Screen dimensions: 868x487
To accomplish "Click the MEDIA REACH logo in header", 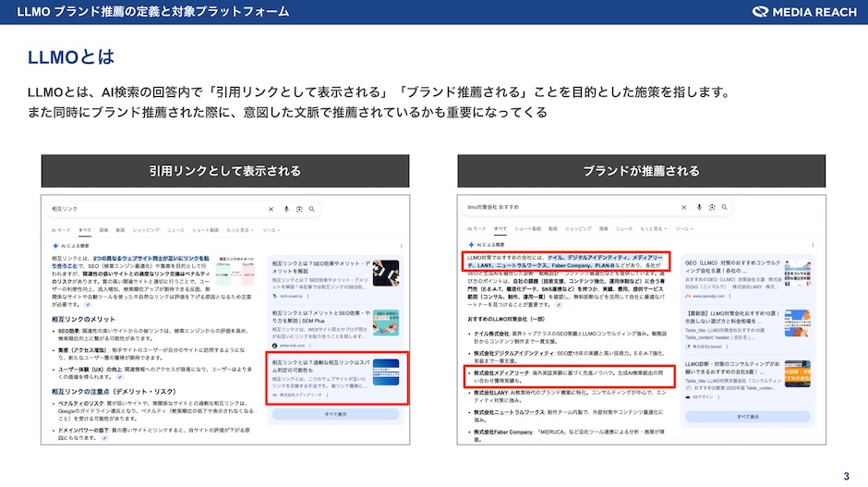I will coord(804,12).
